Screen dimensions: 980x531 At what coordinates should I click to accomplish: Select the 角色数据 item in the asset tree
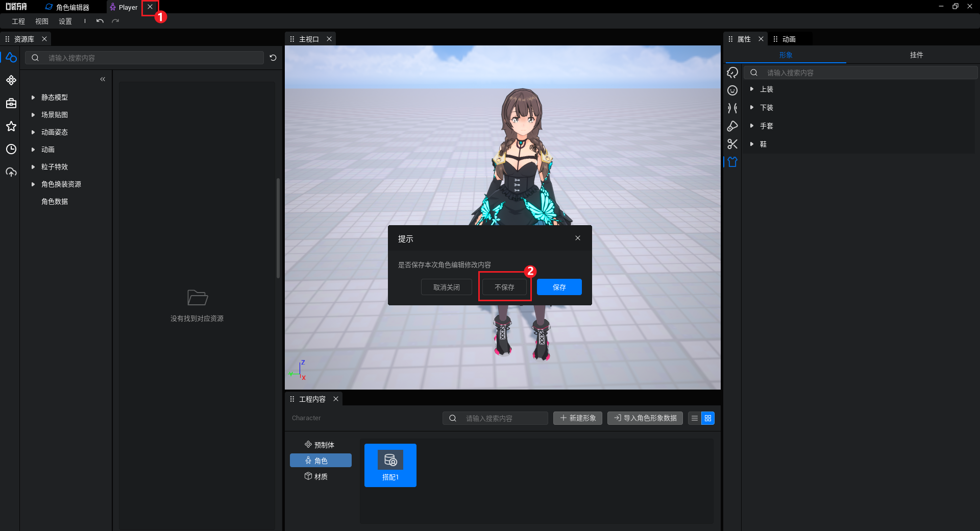tap(55, 202)
